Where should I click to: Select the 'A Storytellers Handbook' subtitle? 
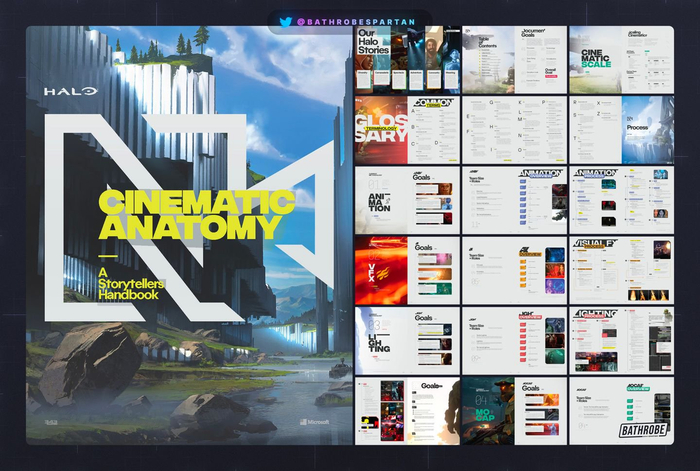coord(131,283)
